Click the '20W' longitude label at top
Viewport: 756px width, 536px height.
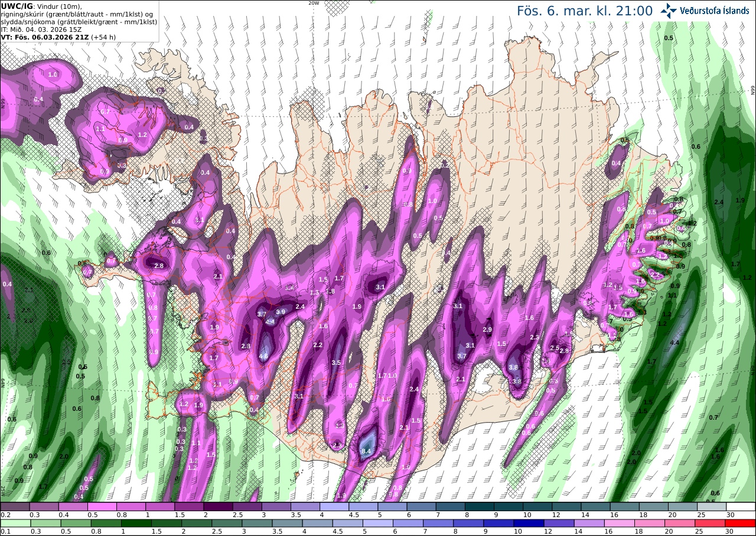click(x=314, y=3)
